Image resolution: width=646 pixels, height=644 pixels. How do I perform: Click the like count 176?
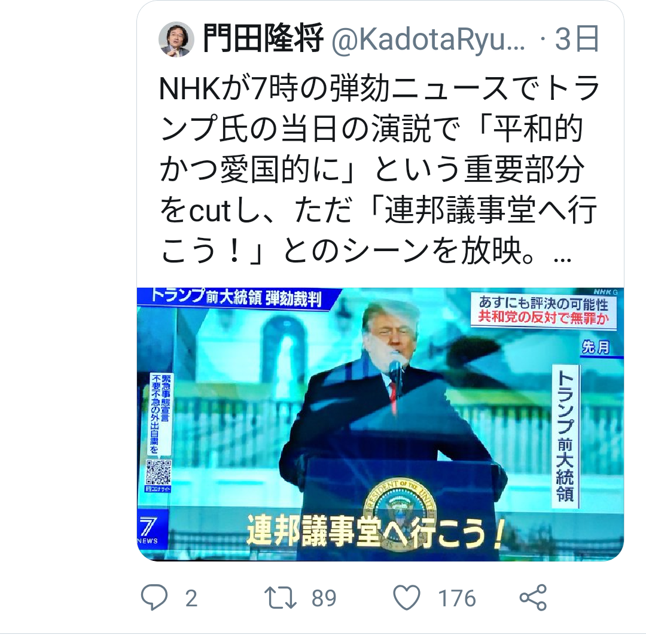tap(457, 599)
